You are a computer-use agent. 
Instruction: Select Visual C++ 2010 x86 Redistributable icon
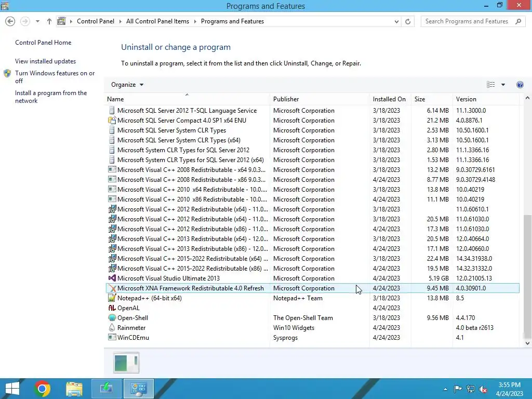(112, 199)
